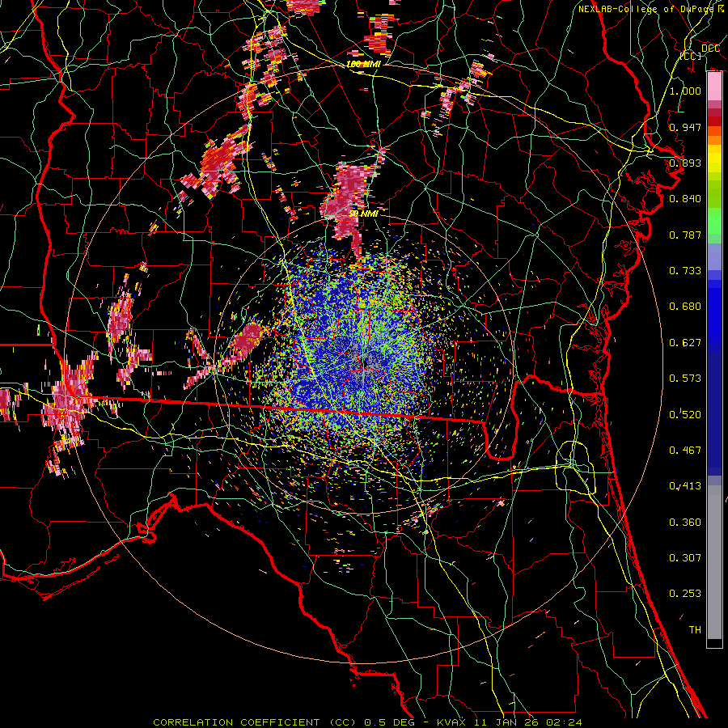Select the 0.573 legend value
This screenshot has height=728, width=728.
point(685,378)
